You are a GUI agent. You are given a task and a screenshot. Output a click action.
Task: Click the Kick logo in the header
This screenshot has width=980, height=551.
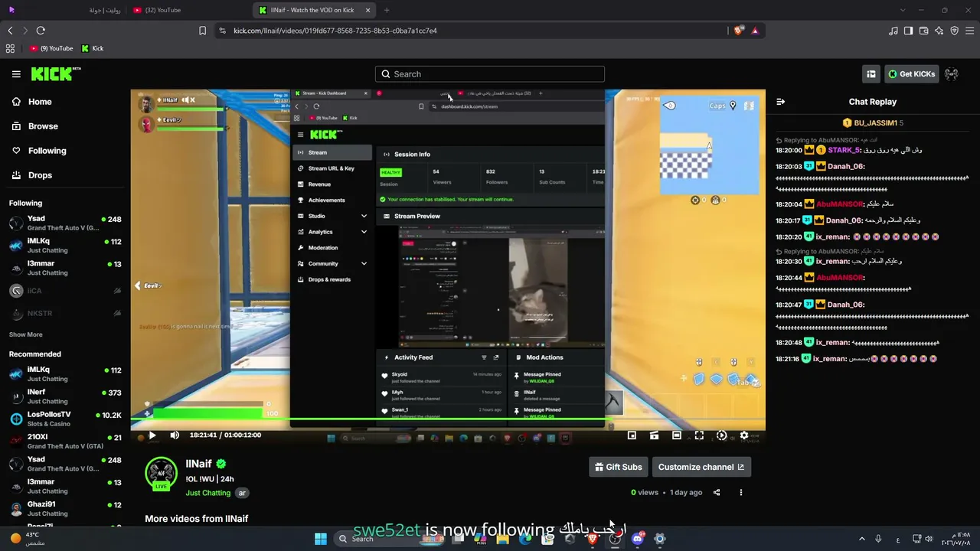pos(56,73)
